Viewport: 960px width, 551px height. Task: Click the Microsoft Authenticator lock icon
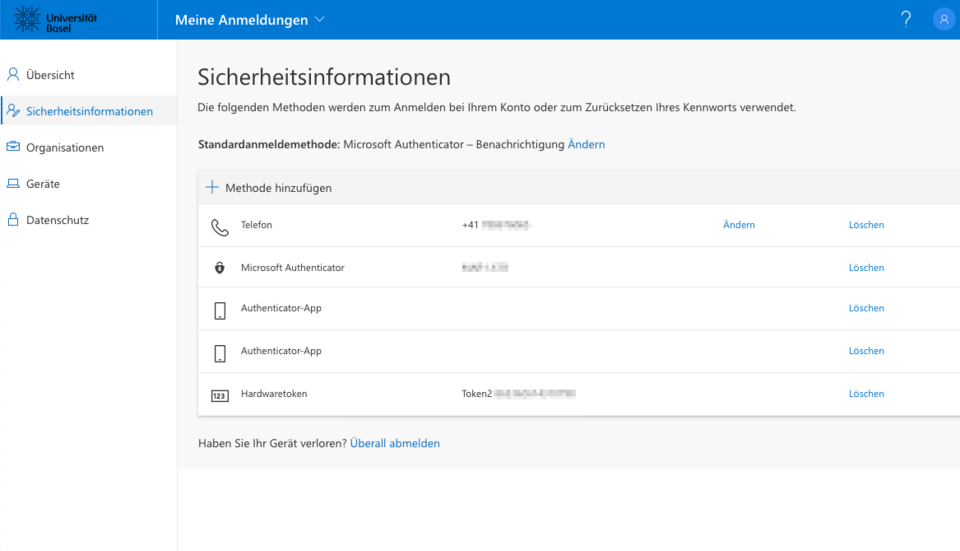220,268
